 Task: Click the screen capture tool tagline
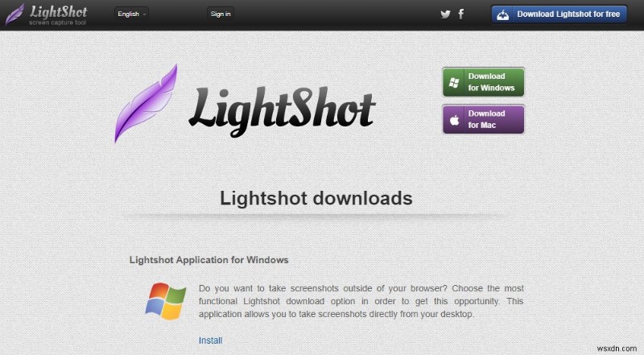(57, 23)
